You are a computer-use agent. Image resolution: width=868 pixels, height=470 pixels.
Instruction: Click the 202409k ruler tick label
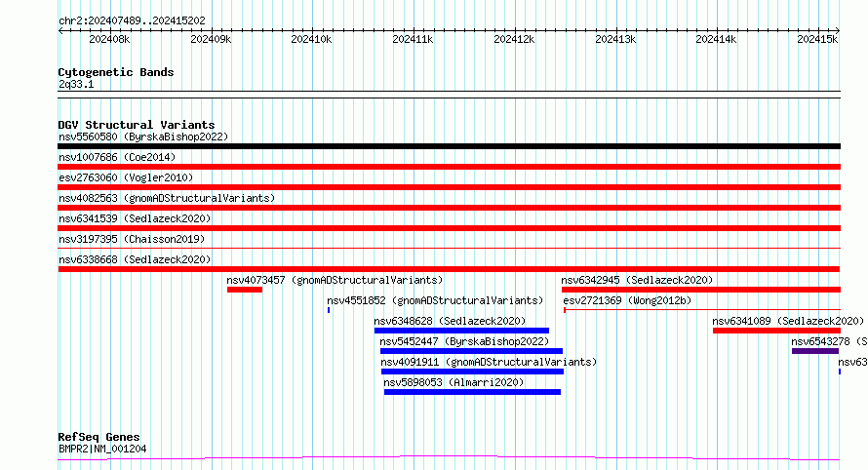[211, 39]
